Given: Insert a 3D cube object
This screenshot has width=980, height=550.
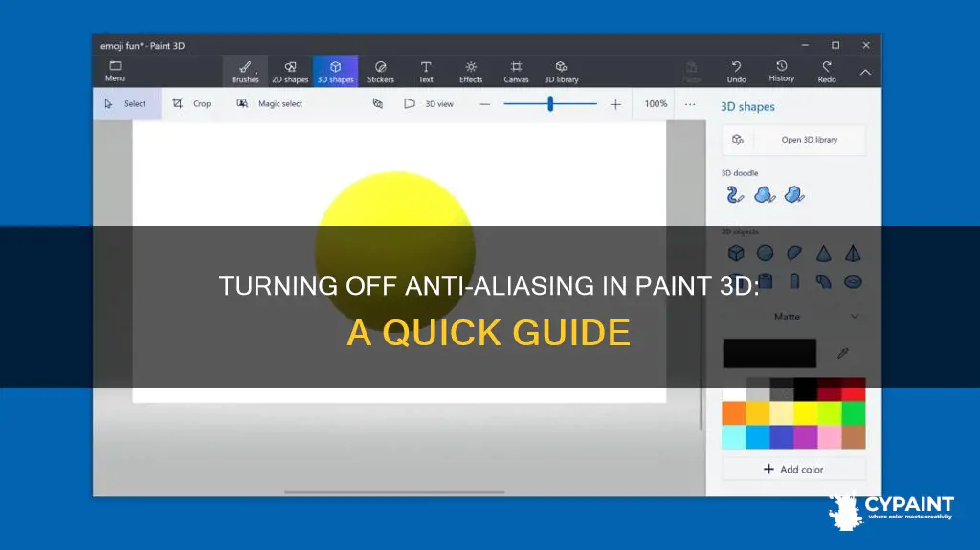Looking at the screenshot, I should pyautogui.click(x=736, y=253).
